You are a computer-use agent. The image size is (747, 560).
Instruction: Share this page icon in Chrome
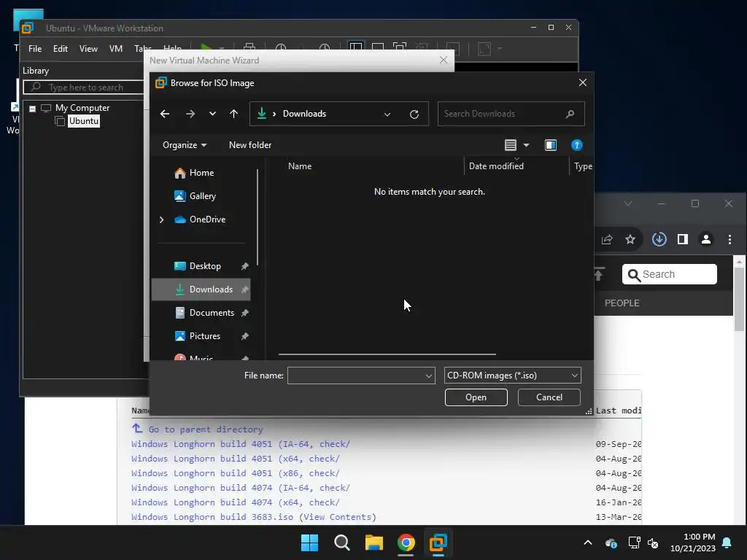[x=606, y=239]
